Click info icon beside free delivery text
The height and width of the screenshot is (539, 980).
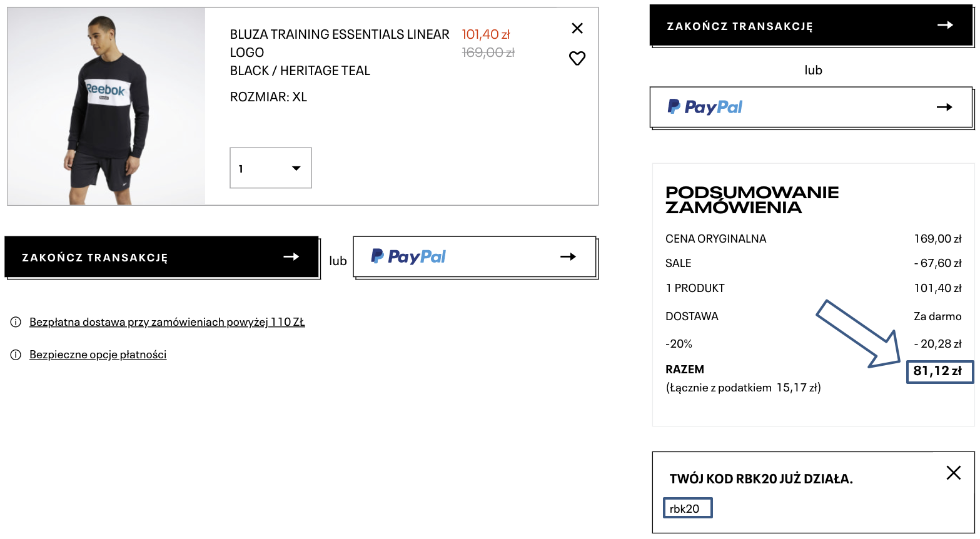tap(16, 322)
